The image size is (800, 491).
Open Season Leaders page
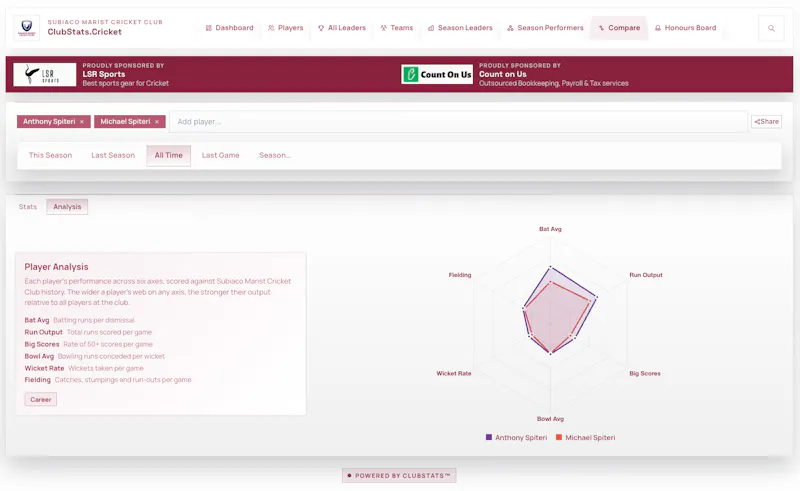(x=460, y=28)
